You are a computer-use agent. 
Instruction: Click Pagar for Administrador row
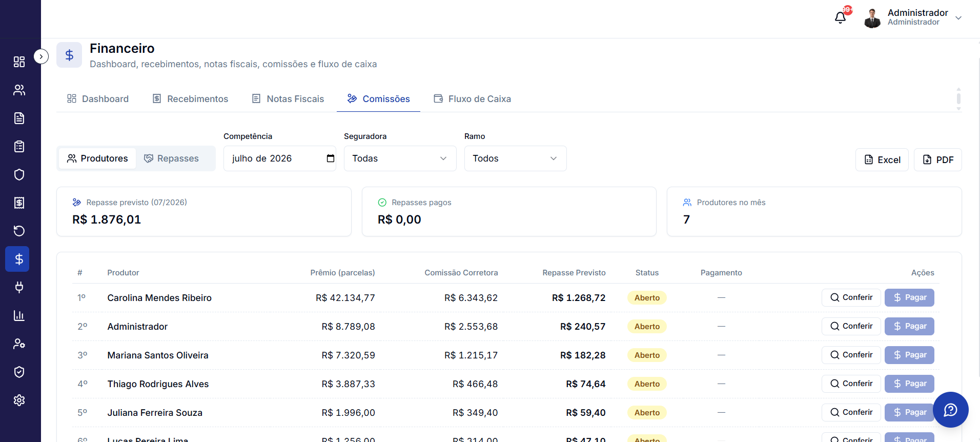click(x=909, y=326)
